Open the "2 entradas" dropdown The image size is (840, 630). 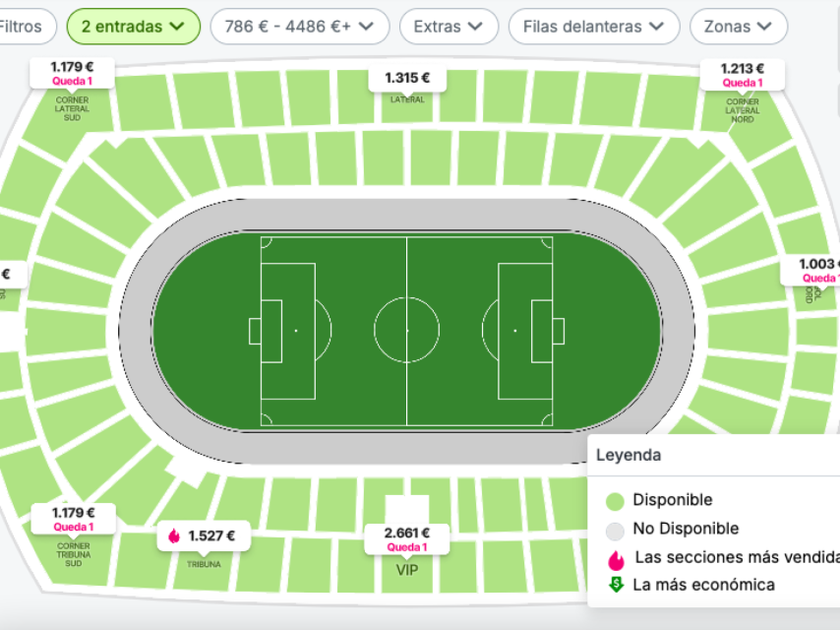[133, 27]
